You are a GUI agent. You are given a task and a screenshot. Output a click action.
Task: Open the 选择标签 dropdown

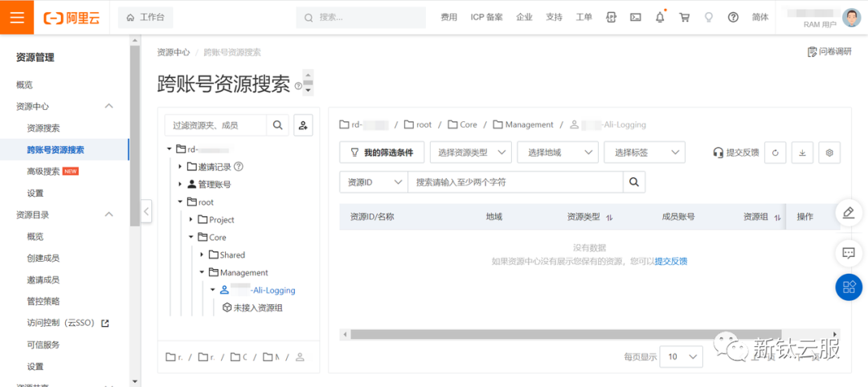(x=645, y=153)
